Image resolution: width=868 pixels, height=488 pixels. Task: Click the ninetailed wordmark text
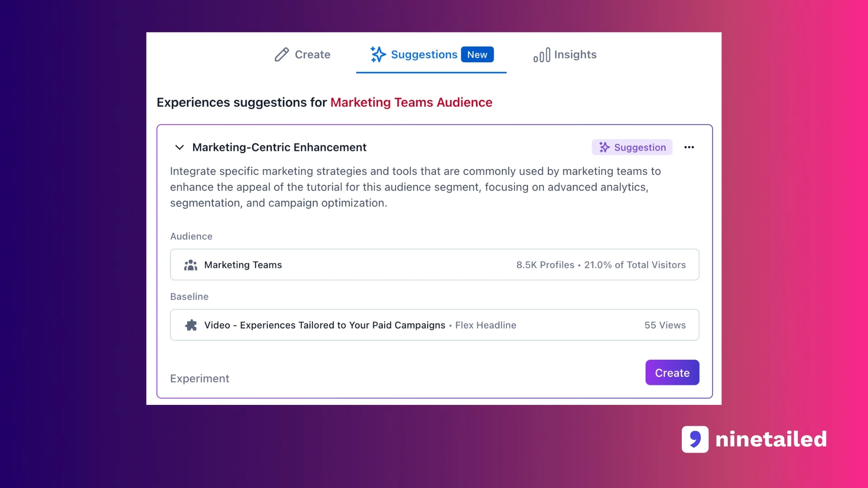(x=771, y=439)
